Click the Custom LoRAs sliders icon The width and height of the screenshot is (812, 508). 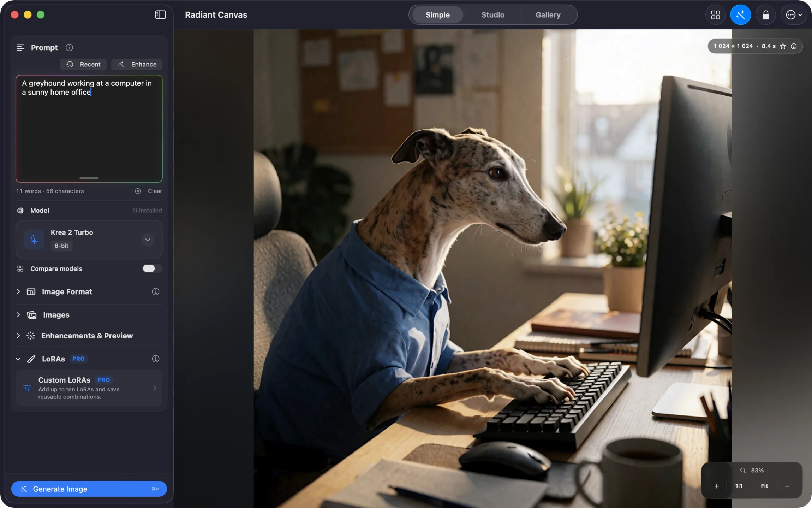pos(27,388)
